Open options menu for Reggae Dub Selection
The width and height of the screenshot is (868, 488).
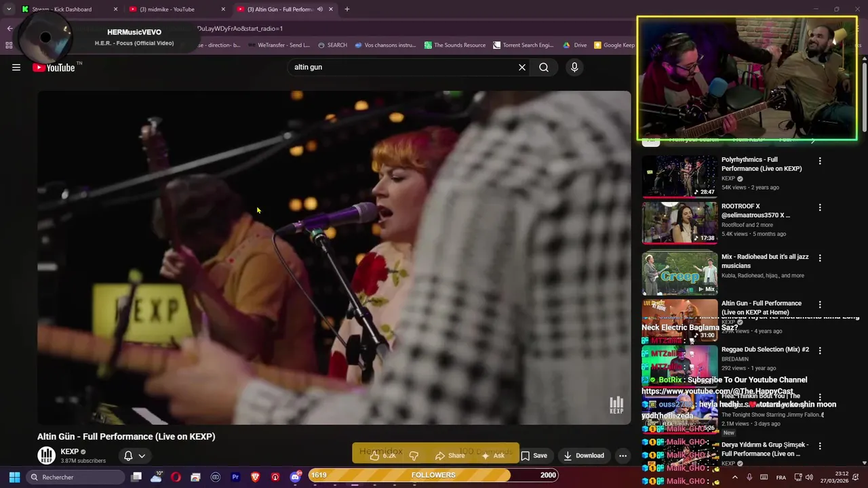click(x=820, y=350)
